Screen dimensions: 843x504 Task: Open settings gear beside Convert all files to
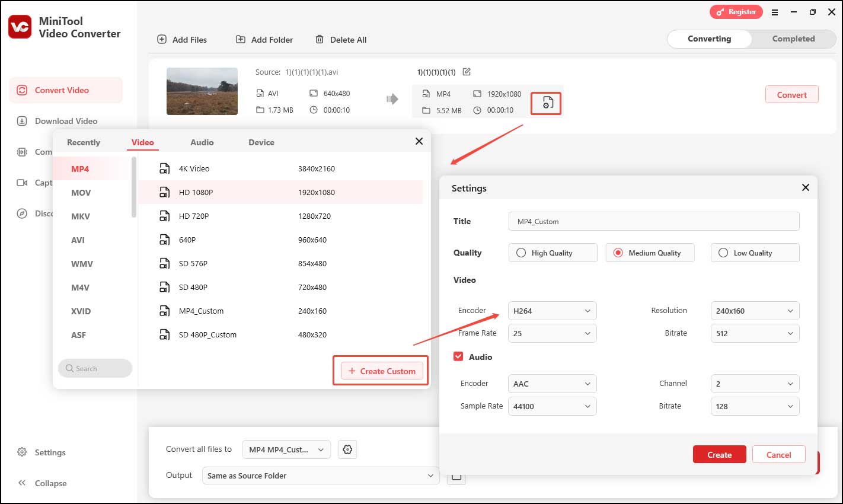point(347,449)
